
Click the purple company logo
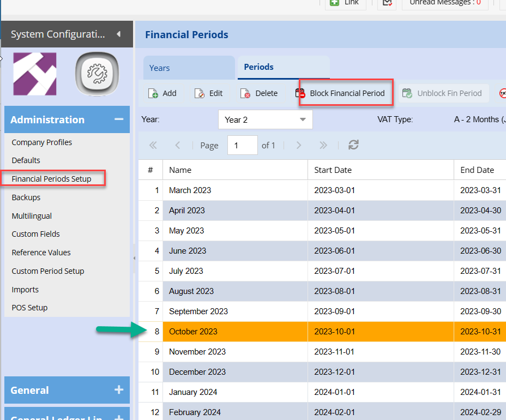(35, 74)
